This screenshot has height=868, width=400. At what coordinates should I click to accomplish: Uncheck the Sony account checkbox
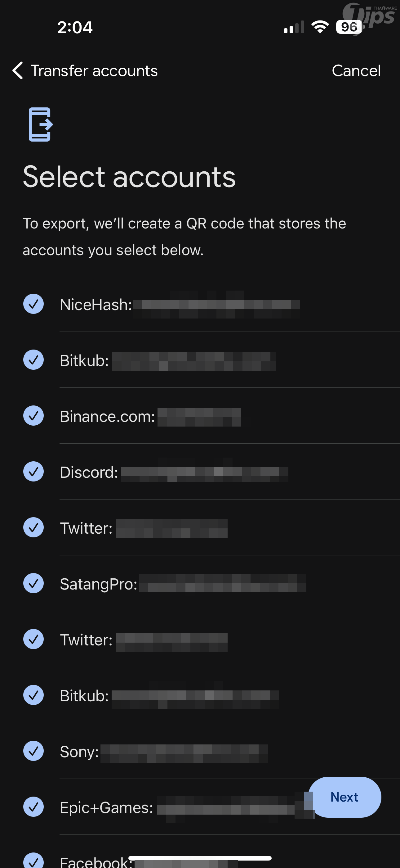(33, 751)
